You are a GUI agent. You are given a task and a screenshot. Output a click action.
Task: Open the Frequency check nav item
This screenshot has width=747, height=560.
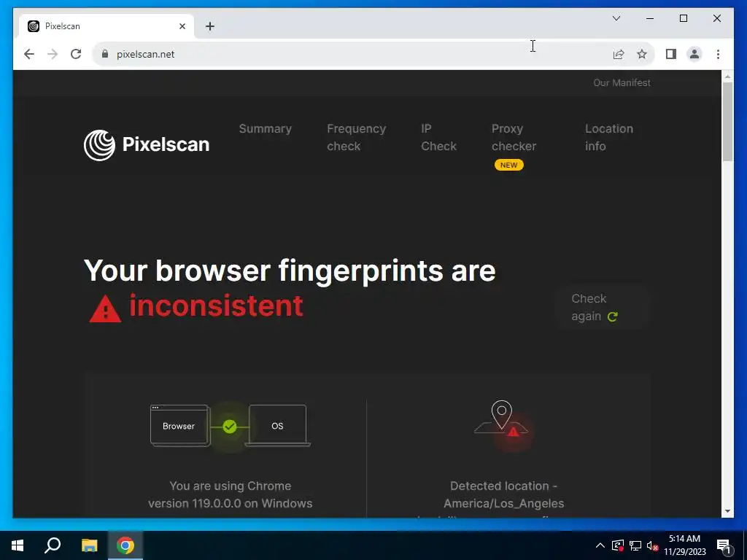356,137
